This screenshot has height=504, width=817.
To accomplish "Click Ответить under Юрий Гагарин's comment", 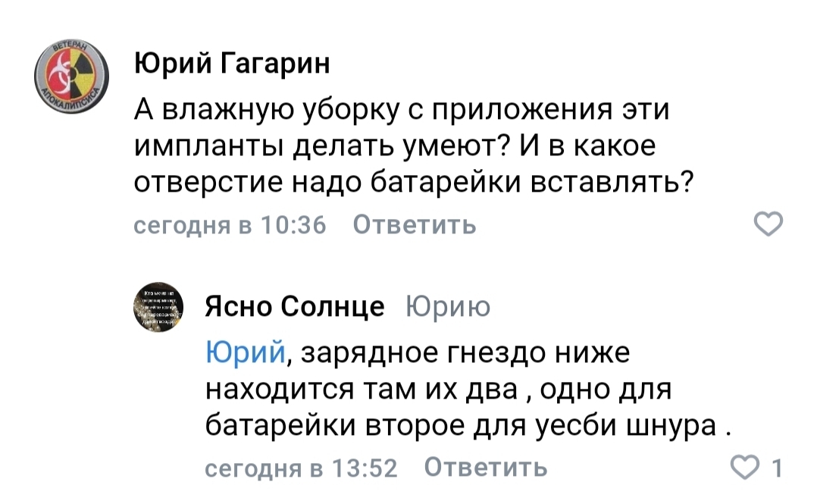I will (x=415, y=225).
